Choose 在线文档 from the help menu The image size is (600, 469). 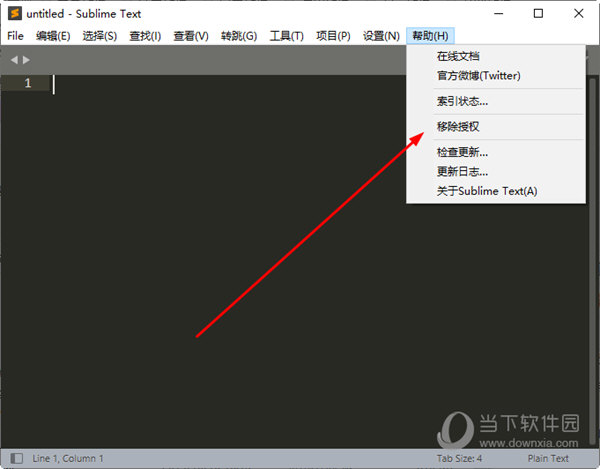(496, 56)
